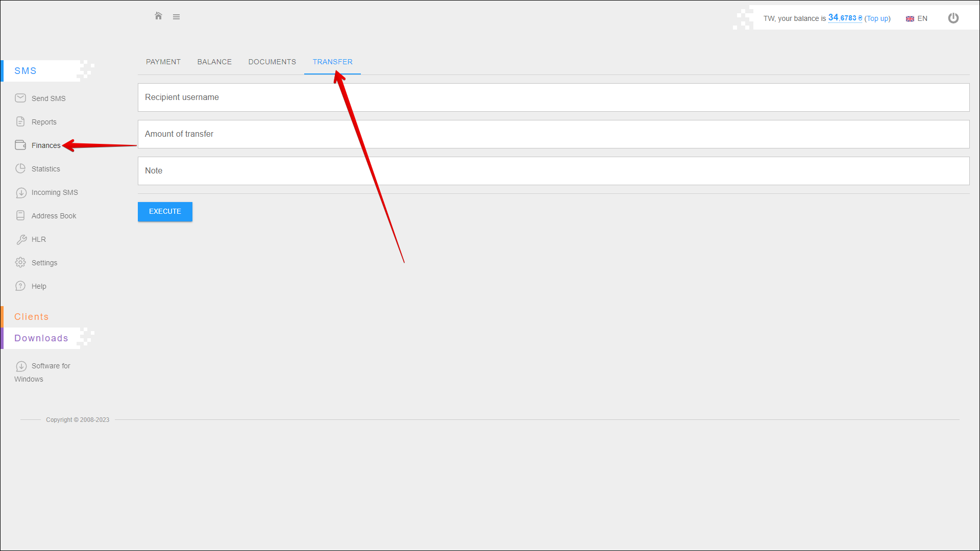This screenshot has width=980, height=551.
Task: Click the Amount of transfer field
Action: tap(553, 134)
